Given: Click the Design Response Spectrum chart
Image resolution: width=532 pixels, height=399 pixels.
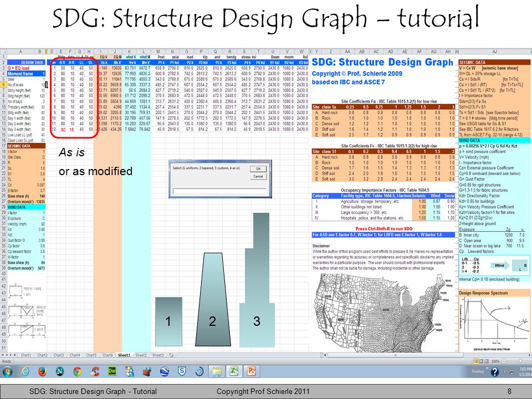Looking at the screenshot, I should click(x=494, y=324).
